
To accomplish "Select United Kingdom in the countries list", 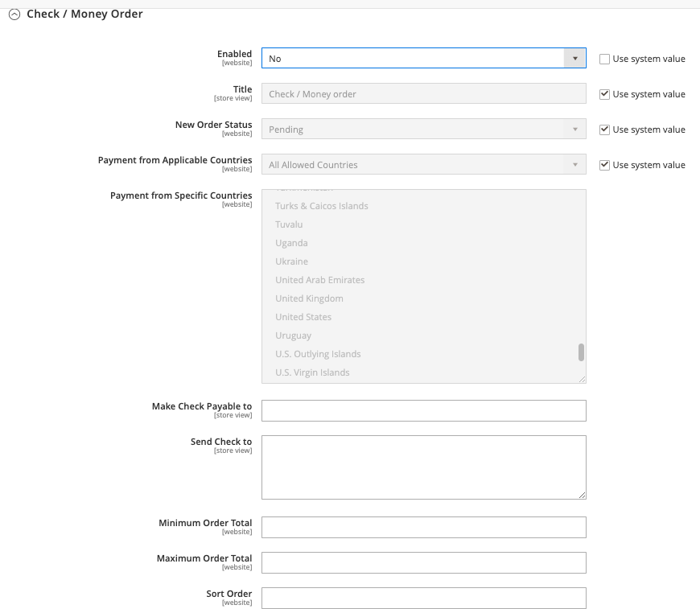I will (309, 298).
